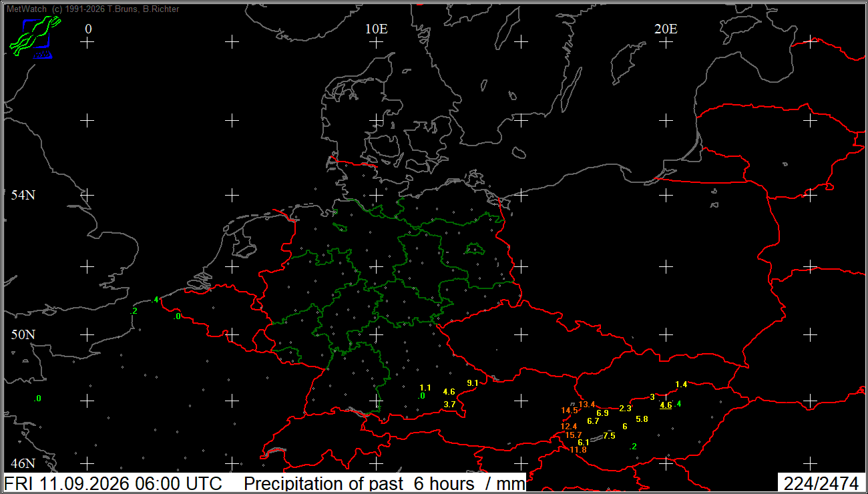Click the orange 13.4 precipitation marker
The width and height of the screenshot is (868, 494).
587,405
